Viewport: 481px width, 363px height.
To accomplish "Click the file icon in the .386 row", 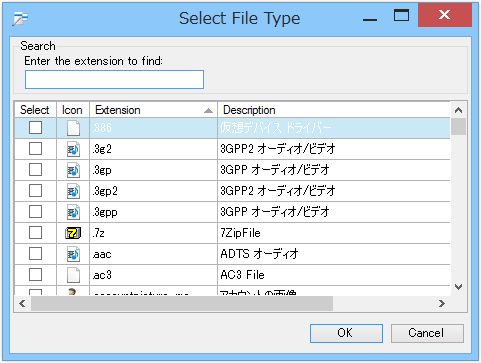I will tap(73, 128).
